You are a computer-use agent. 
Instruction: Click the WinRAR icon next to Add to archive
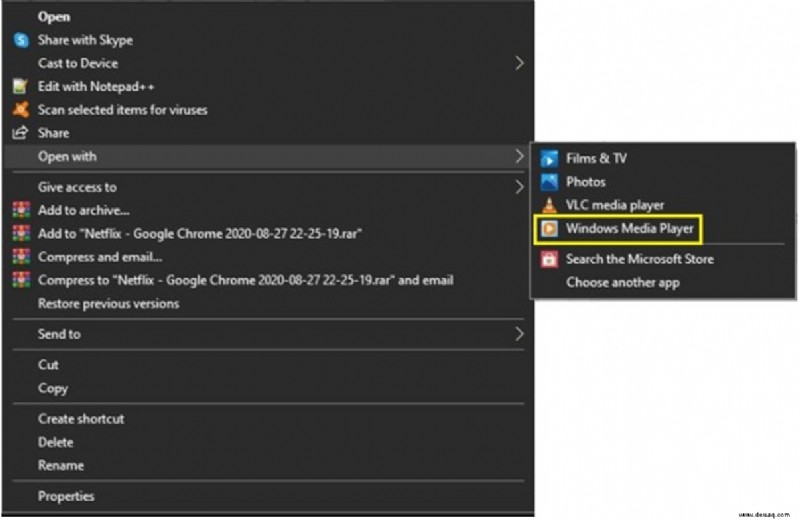coord(21,210)
